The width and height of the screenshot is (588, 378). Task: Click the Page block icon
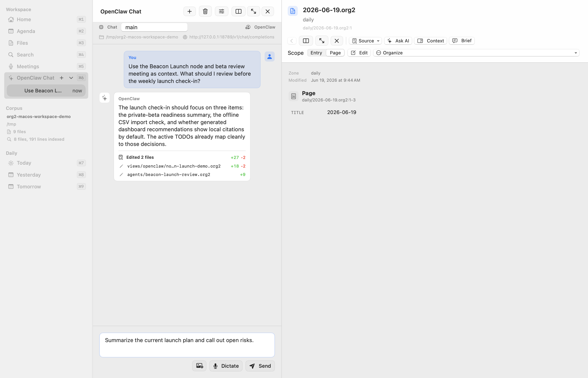(x=294, y=96)
